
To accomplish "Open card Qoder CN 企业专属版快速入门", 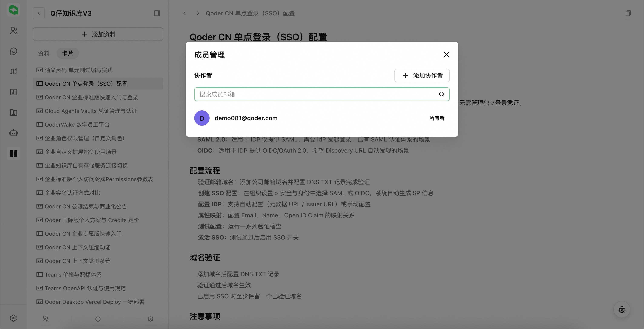I will pyautogui.click(x=98, y=234).
